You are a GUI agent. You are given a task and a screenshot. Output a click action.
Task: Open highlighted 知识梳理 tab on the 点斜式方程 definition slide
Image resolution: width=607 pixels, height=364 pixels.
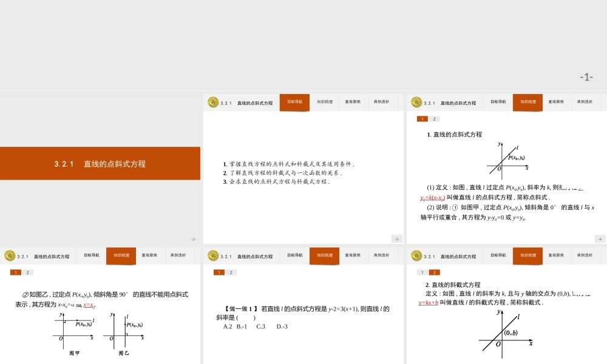coord(527,103)
